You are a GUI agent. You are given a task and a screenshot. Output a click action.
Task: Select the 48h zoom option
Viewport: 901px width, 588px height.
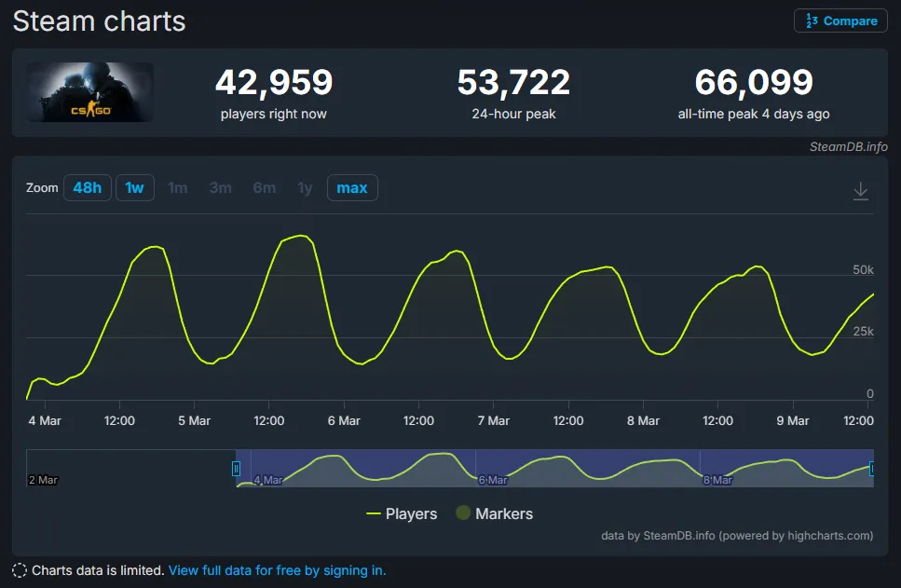[x=87, y=187]
